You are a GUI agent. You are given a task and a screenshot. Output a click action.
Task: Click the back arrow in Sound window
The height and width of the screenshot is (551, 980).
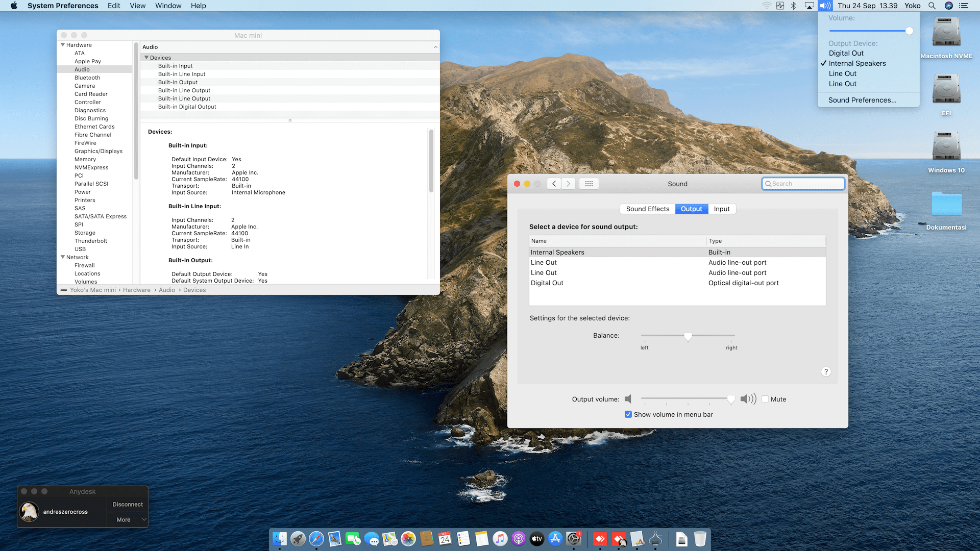pyautogui.click(x=554, y=184)
